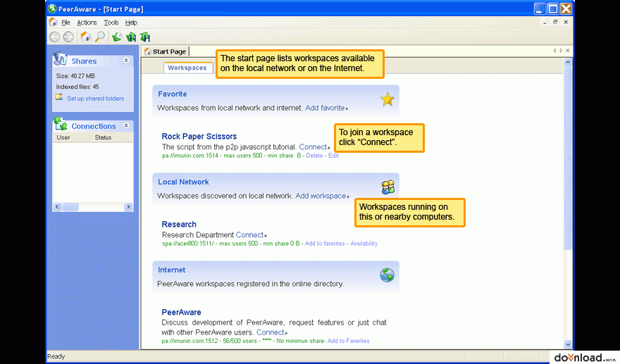Click main page scroll up arrow
The width and height of the screenshot is (620, 364).
point(568,62)
